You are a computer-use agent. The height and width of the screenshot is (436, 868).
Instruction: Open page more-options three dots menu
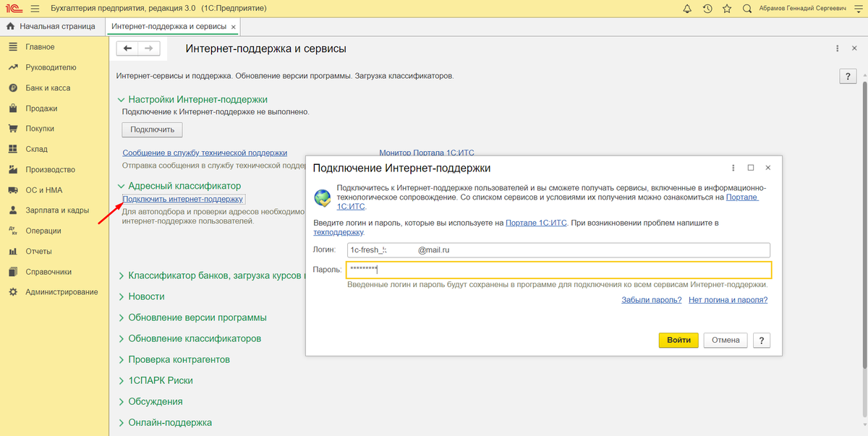point(836,48)
